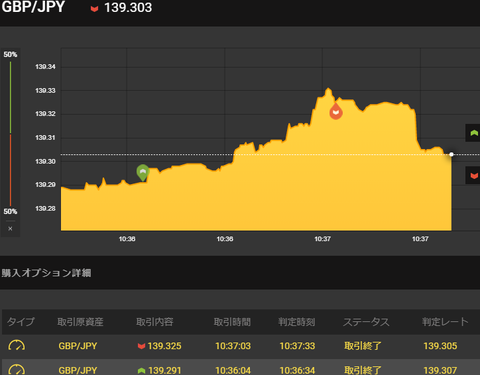Click GBP/JPY in the 10:37:03 trade row

(78, 346)
